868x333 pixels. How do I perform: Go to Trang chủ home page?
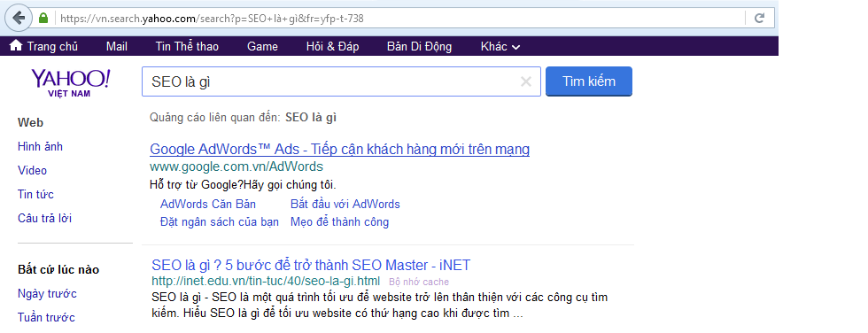52,46
